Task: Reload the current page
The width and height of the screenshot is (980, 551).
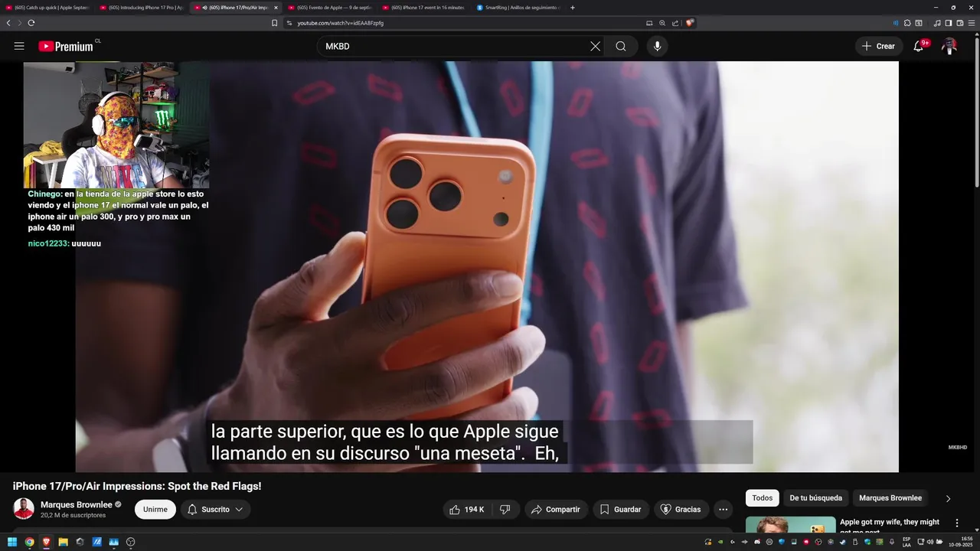Action: 31,23
